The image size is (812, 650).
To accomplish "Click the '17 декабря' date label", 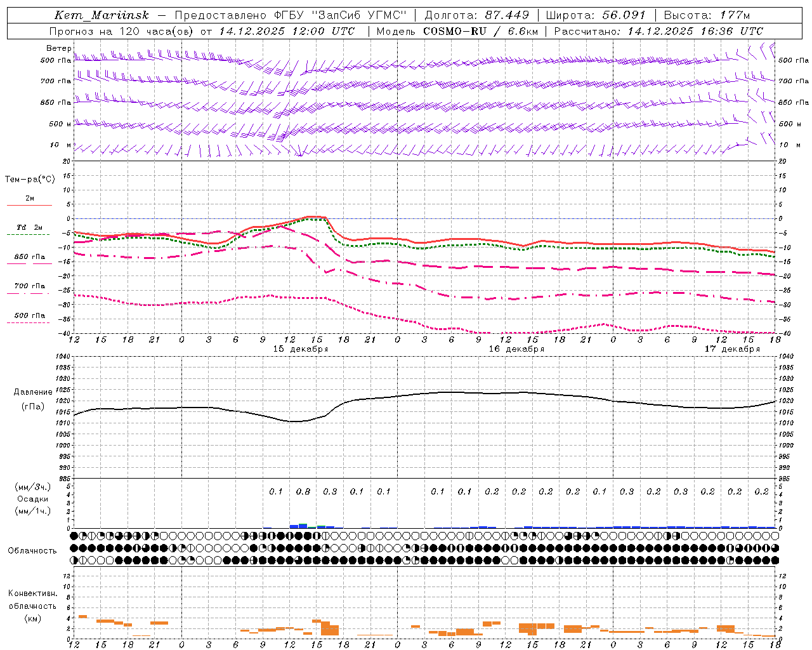I will [732, 349].
